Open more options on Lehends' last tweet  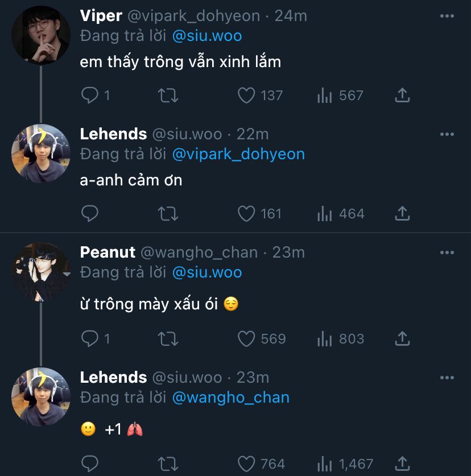point(447,378)
